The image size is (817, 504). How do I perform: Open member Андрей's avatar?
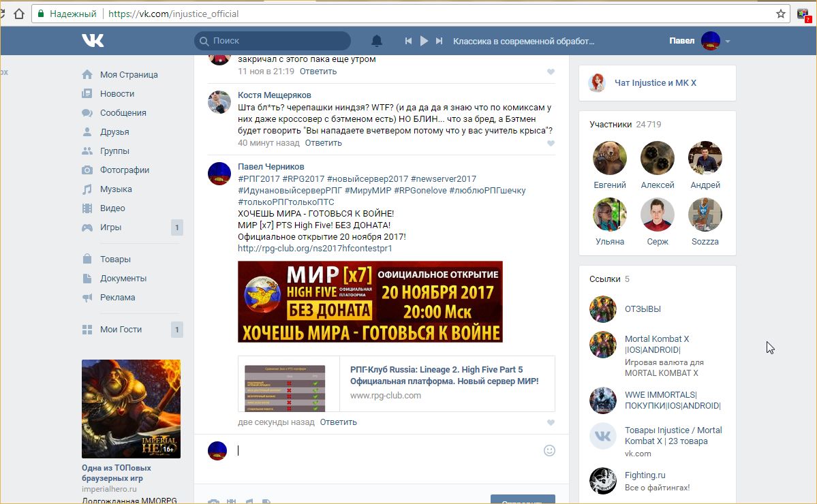(705, 158)
